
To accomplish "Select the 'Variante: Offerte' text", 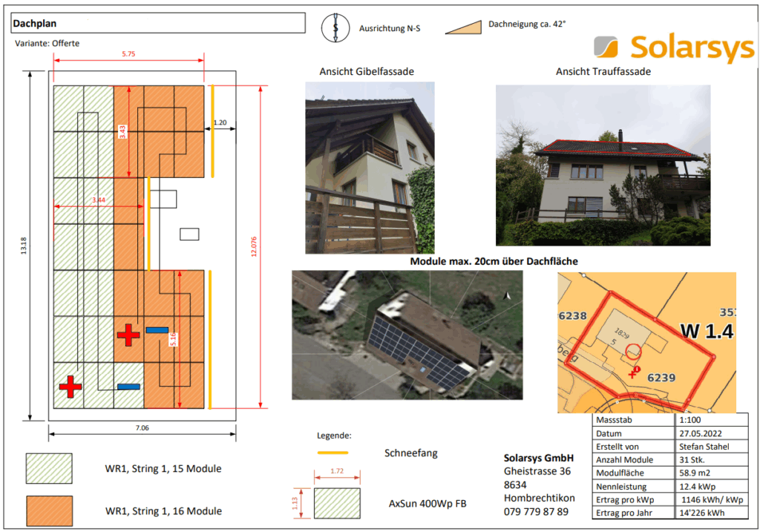I will 47,43.
